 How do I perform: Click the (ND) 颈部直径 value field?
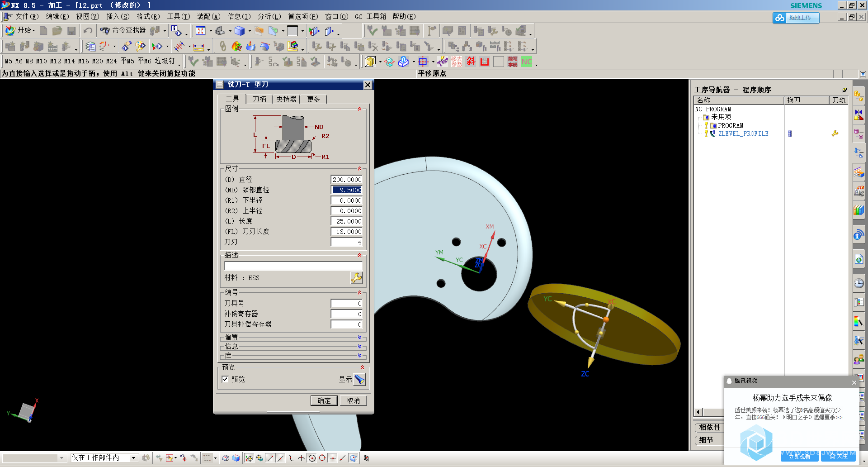[347, 190]
